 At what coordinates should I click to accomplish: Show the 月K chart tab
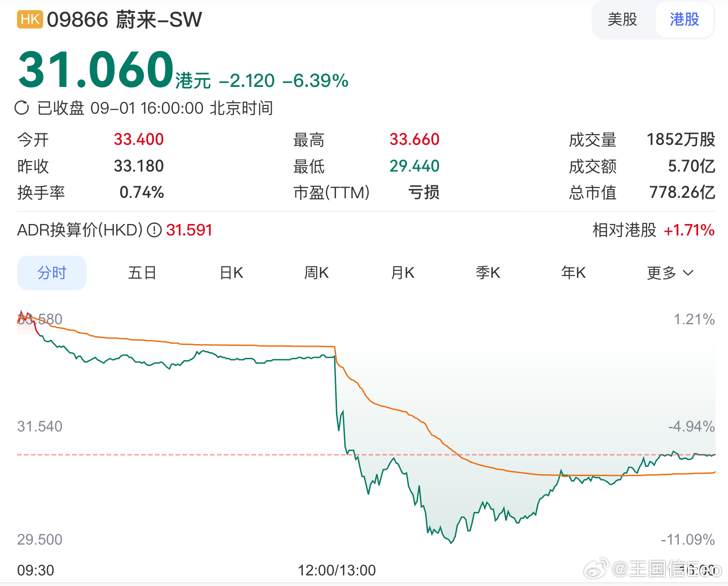coord(403,273)
